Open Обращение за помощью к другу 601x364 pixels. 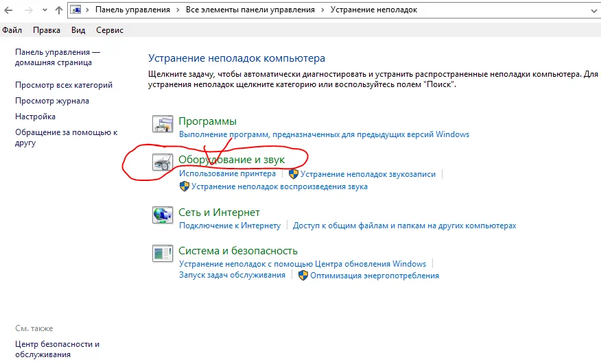point(67,138)
